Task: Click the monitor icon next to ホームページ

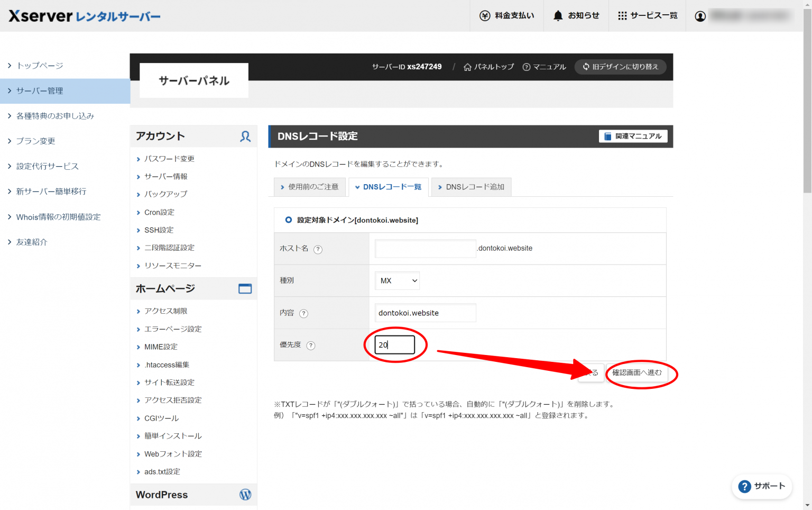Action: click(245, 288)
